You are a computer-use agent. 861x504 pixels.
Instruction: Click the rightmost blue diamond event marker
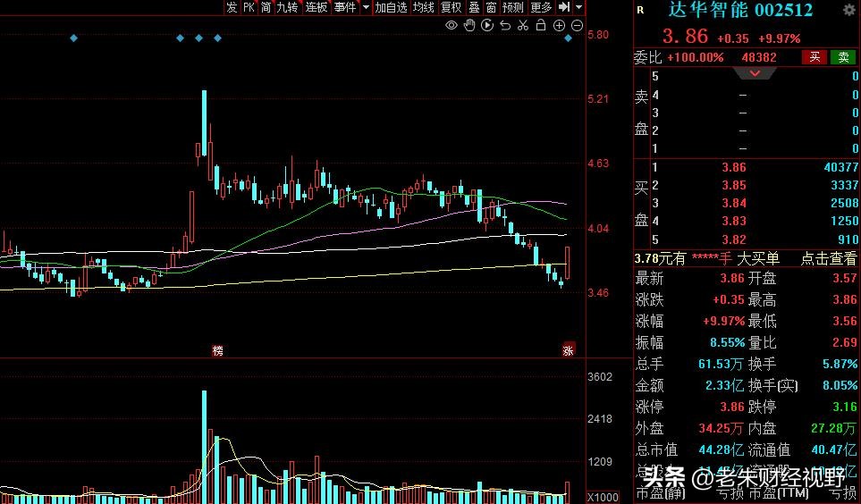click(x=569, y=38)
